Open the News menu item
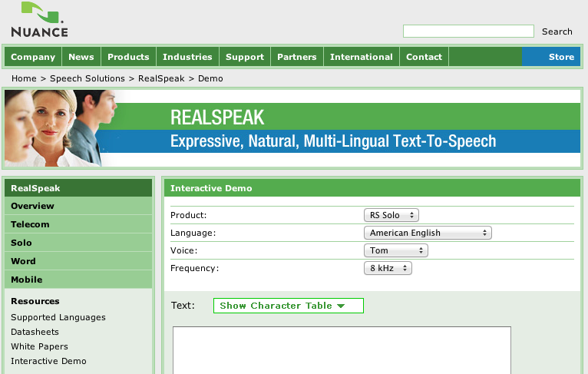The image size is (588, 374). [81, 57]
